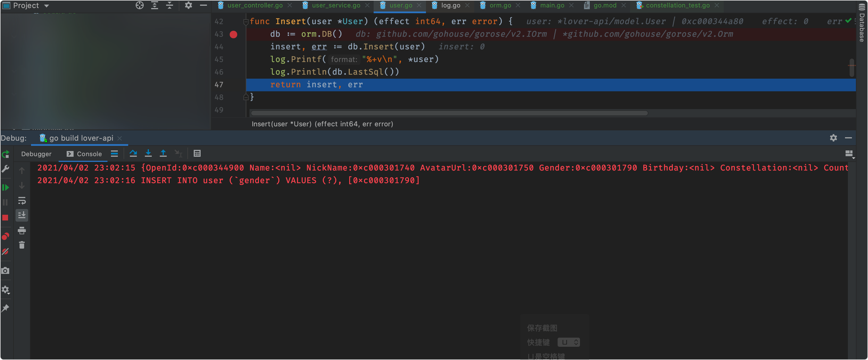Click Evaluate Expression calculator icon

tap(197, 154)
